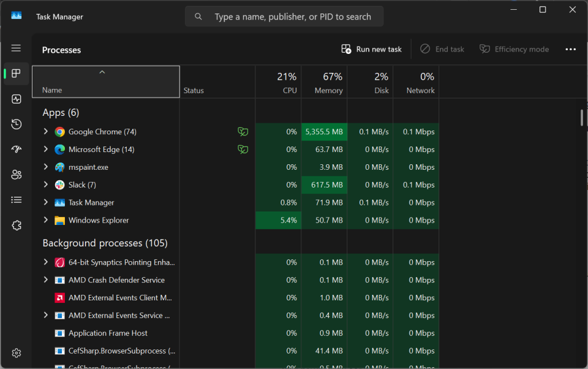This screenshot has height=369, width=588.
Task: Click the vertical scrollbar thumb
Action: tap(581, 118)
